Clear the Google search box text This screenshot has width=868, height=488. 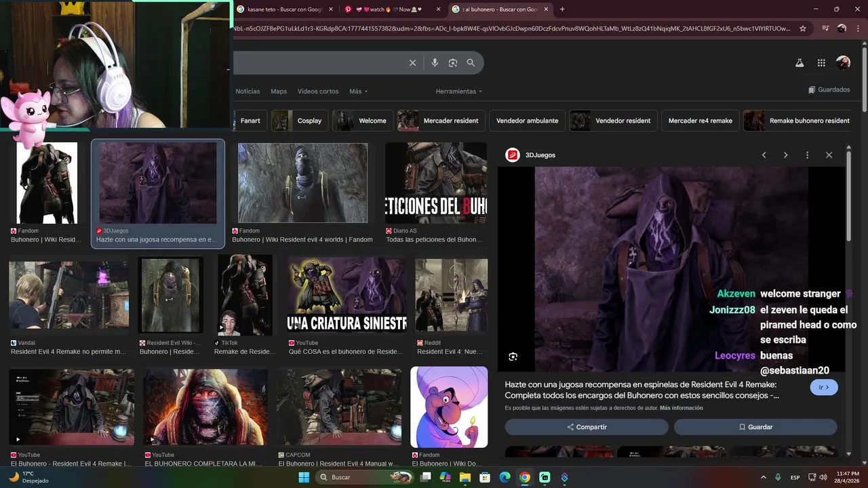[x=412, y=63]
